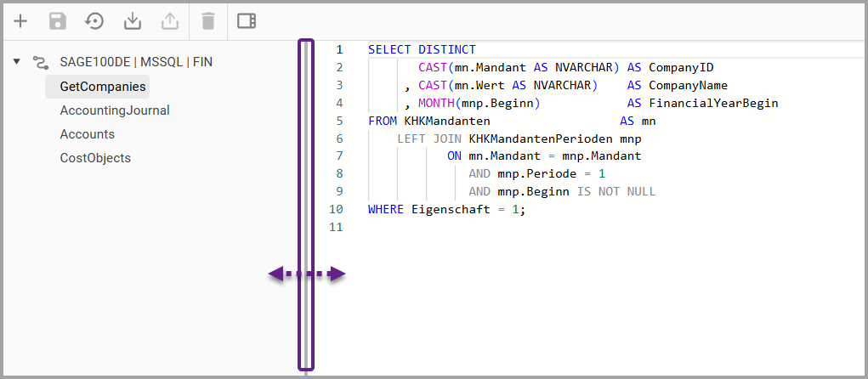Viewport: 868px width, 379px height.
Task: Click the trash can delete icon
Action: (208, 21)
